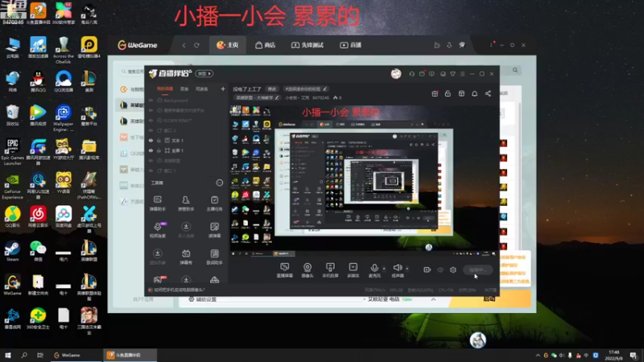The width and height of the screenshot is (644, 362).
Task: Open the Epic Games Launcher desktop shortcut
Action: point(13,151)
